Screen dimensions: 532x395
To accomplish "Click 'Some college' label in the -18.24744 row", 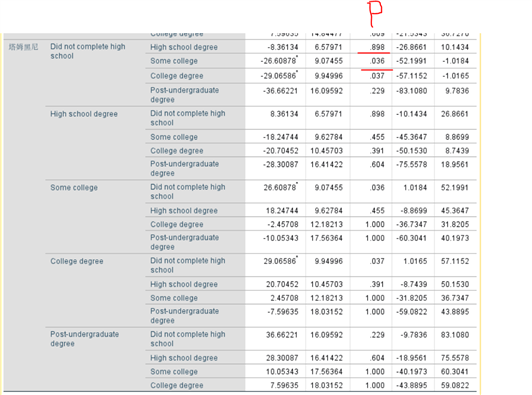I will click(174, 137).
